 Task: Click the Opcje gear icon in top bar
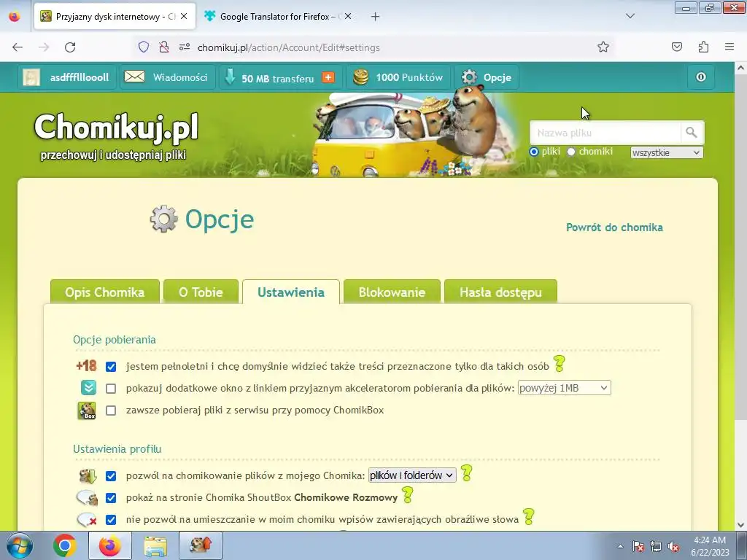(469, 77)
